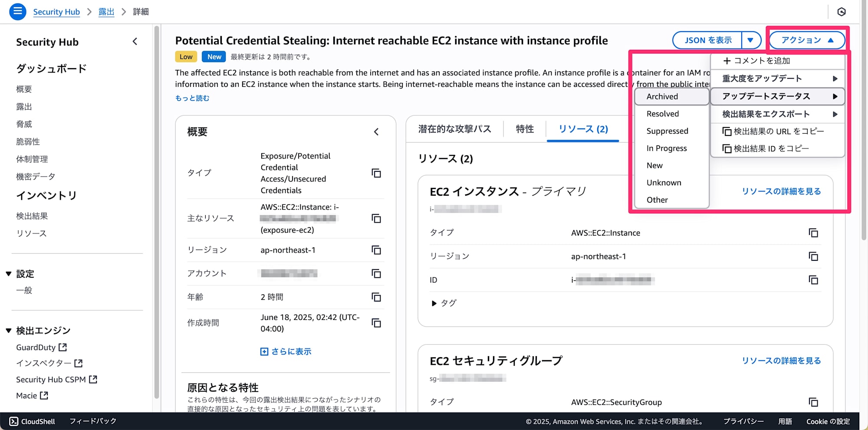
Task: Open プライバシー footer link
Action: pos(743,421)
